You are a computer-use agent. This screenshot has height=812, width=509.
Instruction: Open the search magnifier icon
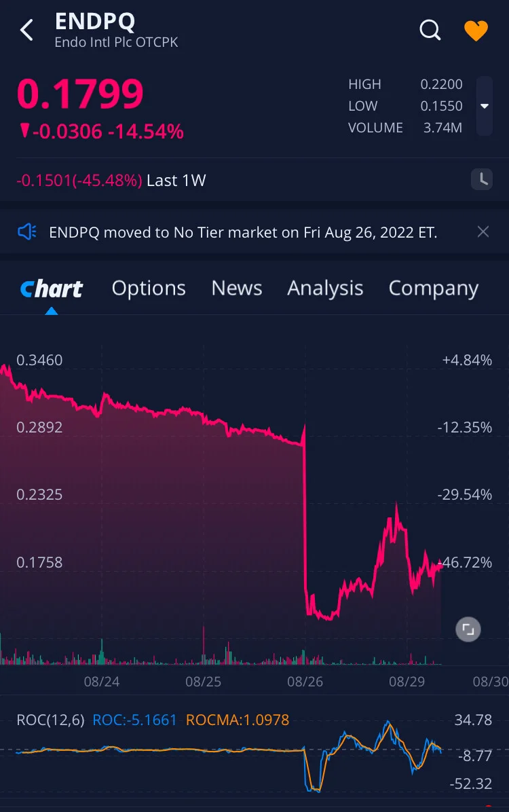[x=430, y=30]
